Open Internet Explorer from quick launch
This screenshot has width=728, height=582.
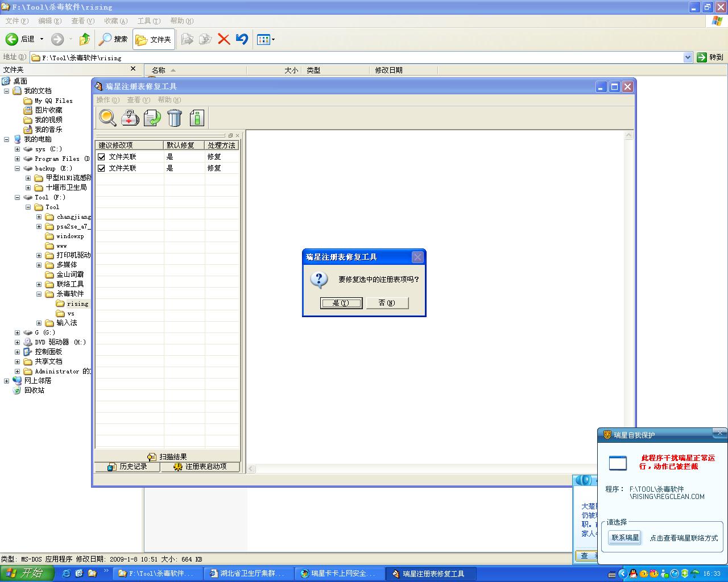(65, 573)
